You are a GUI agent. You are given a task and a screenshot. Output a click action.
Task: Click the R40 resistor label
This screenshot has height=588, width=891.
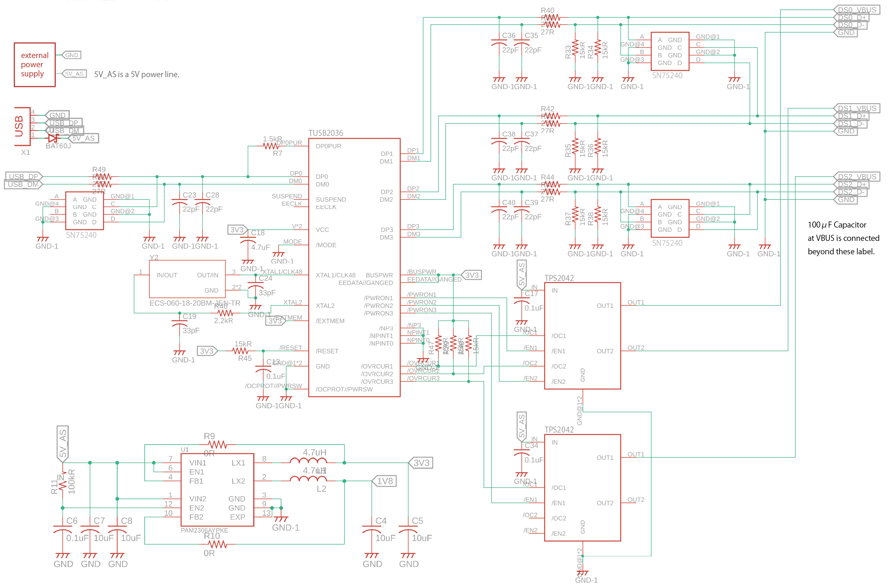tap(548, 10)
